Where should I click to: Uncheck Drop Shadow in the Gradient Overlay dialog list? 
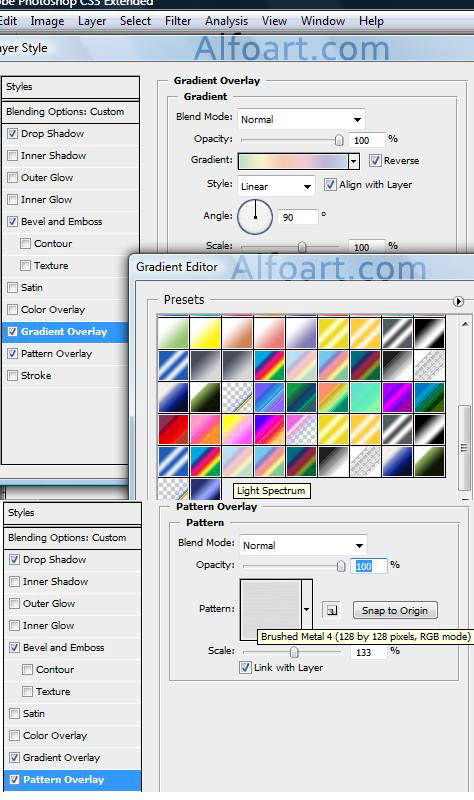tap(13, 134)
